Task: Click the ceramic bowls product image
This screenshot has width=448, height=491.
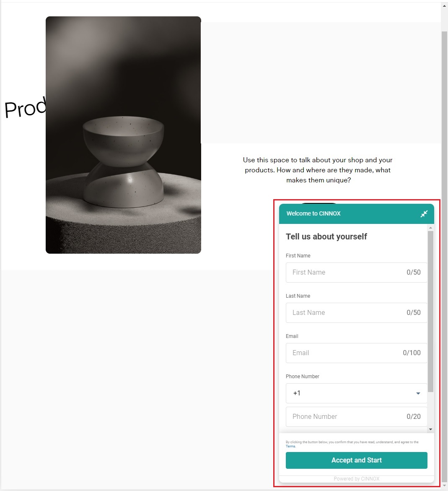Action: (x=123, y=135)
